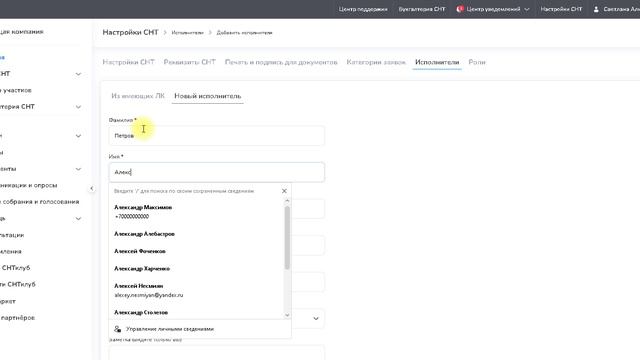
Task: Open the 'собрания и голосования' sidebar item
Action: click(x=40, y=202)
